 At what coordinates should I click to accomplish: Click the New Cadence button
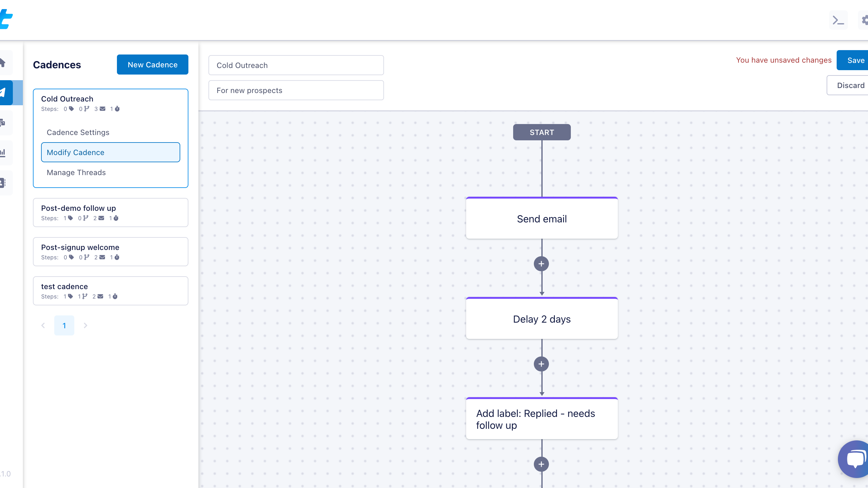coord(152,64)
